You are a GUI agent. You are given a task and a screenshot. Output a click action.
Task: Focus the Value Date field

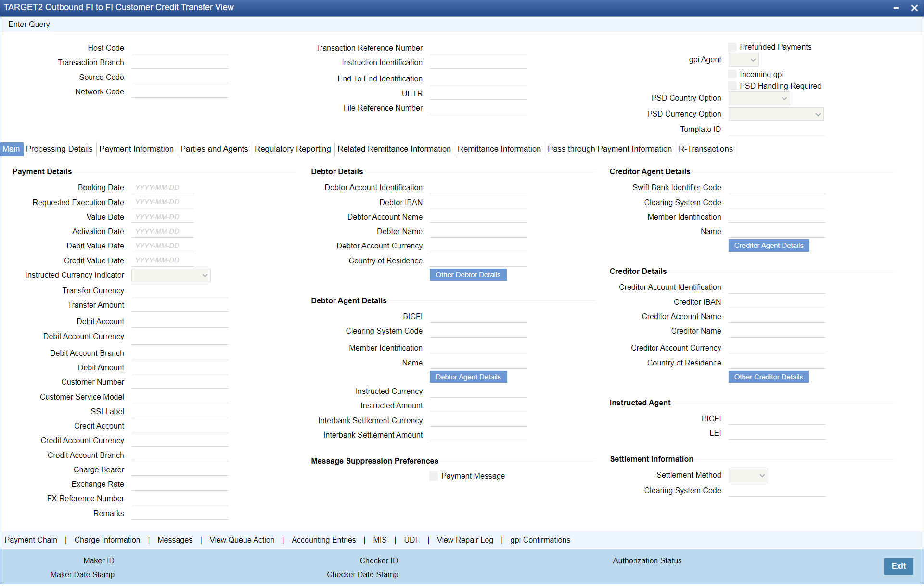[163, 217]
